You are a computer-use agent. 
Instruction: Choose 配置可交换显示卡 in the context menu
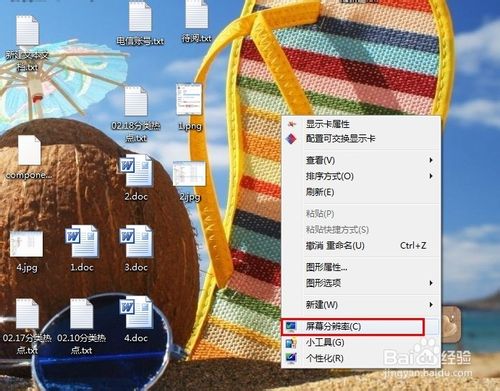tap(361, 138)
